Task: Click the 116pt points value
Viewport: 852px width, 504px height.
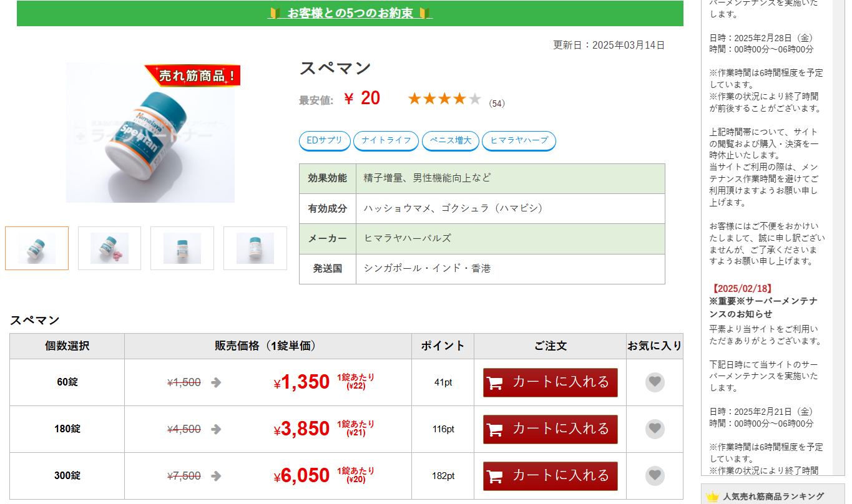Action: [443, 429]
